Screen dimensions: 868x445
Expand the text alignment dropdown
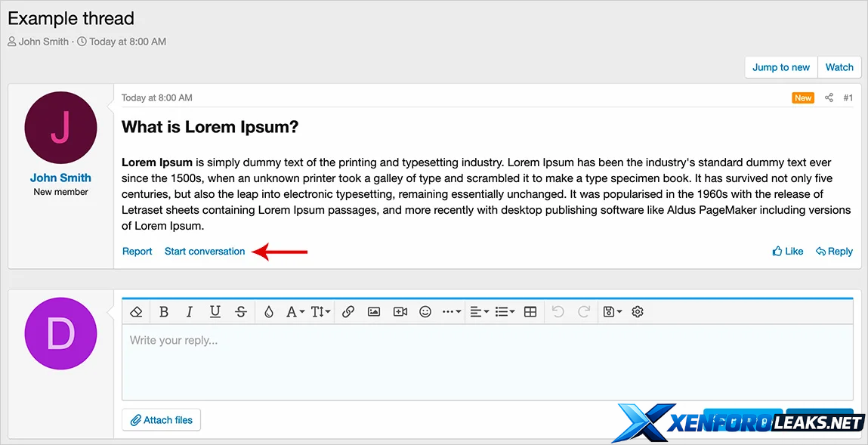479,311
